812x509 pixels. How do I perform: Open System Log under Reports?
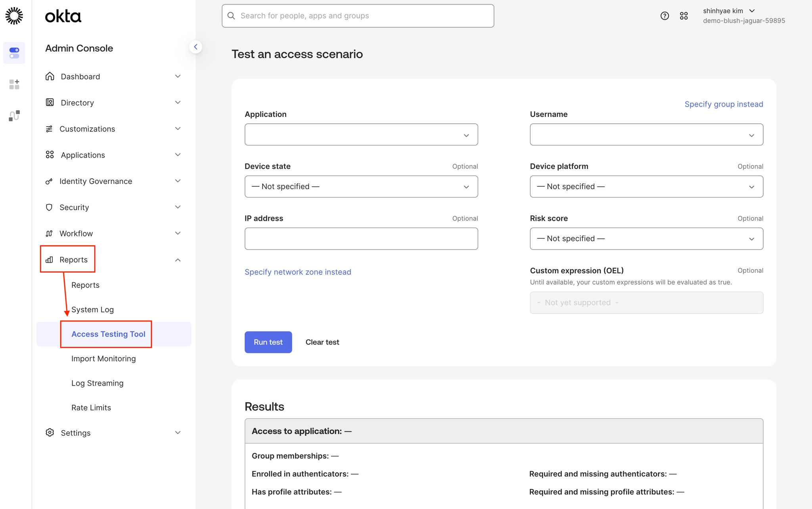click(x=92, y=310)
